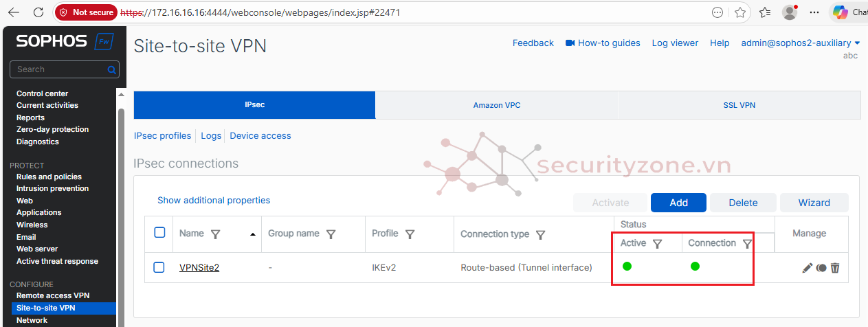
Task: Toggle the green Active status indicator
Action: (627, 267)
